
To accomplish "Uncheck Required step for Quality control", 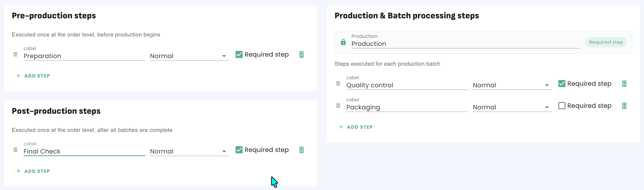I will 561,84.
